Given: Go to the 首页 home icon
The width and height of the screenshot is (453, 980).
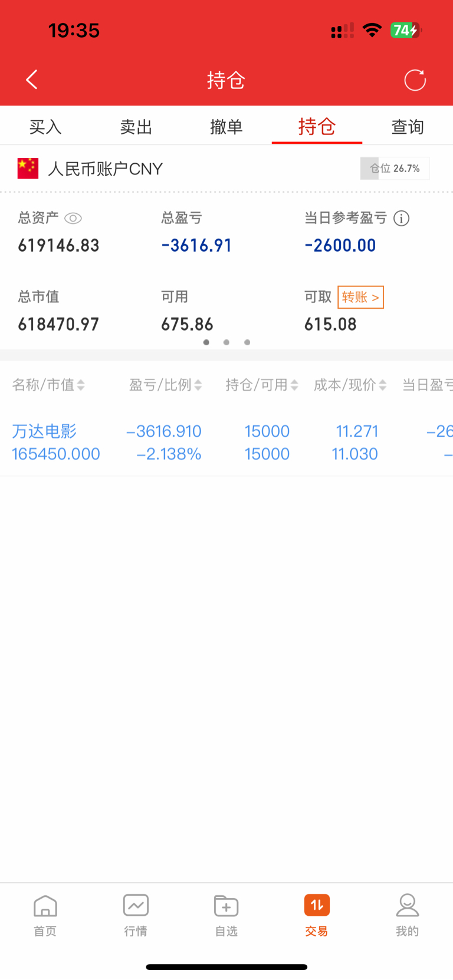Looking at the screenshot, I should click(45, 914).
